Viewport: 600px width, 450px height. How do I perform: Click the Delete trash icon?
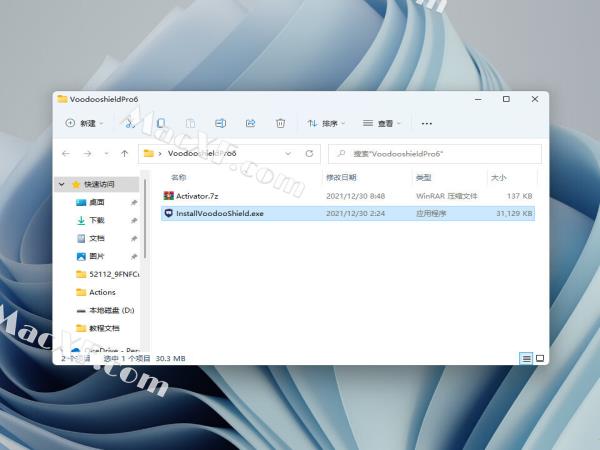pyautogui.click(x=280, y=123)
